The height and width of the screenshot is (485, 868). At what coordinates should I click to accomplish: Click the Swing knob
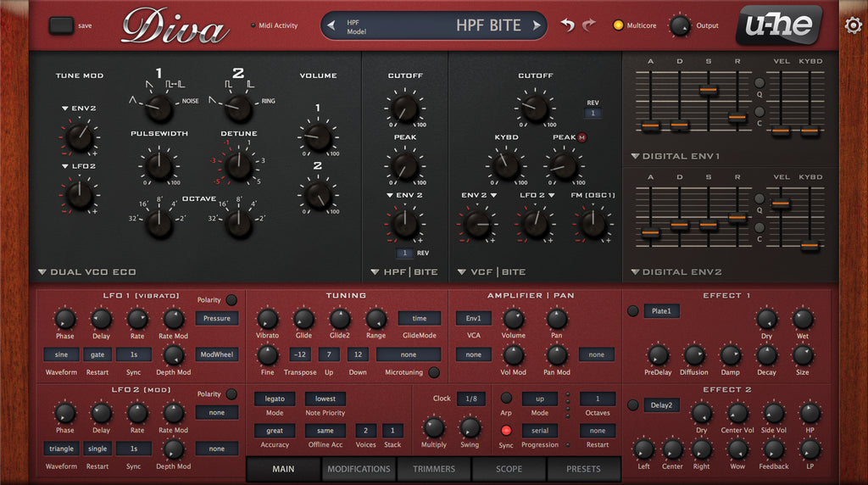click(470, 427)
